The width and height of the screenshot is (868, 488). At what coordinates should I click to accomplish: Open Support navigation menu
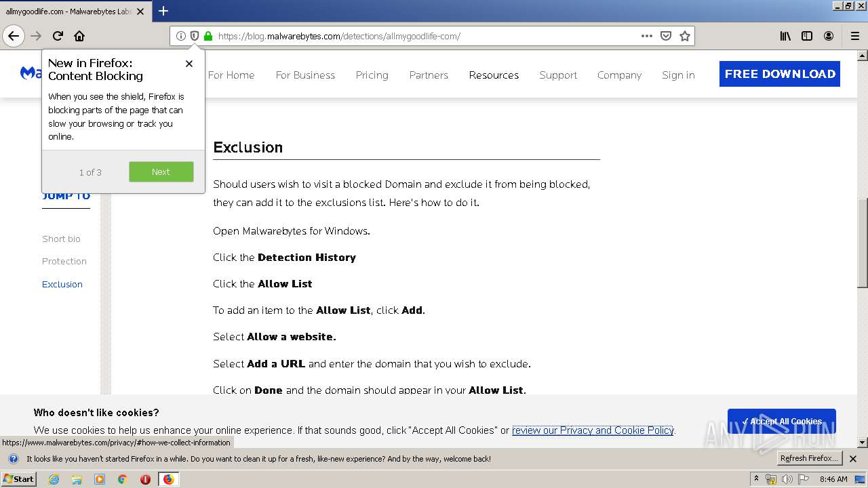[x=558, y=75]
